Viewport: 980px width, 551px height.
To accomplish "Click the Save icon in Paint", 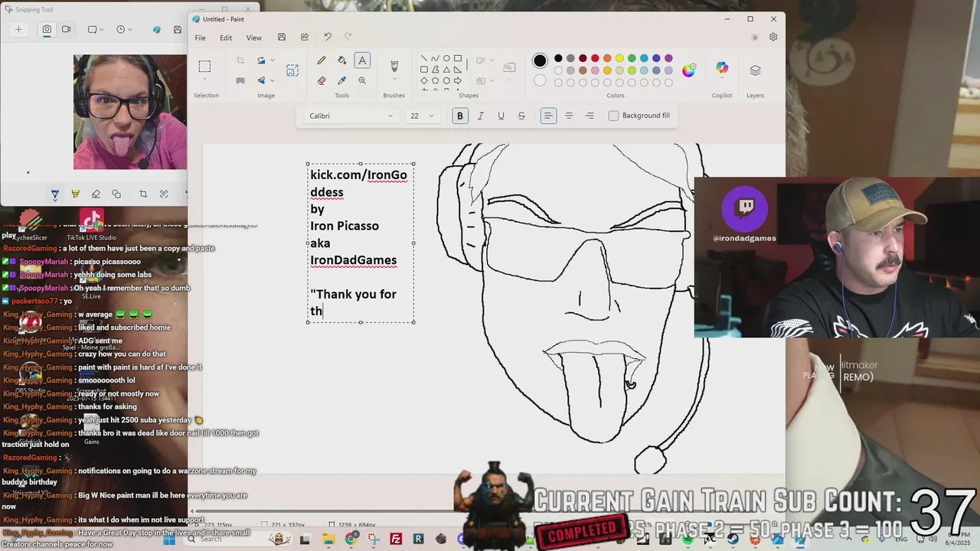I will click(x=282, y=37).
